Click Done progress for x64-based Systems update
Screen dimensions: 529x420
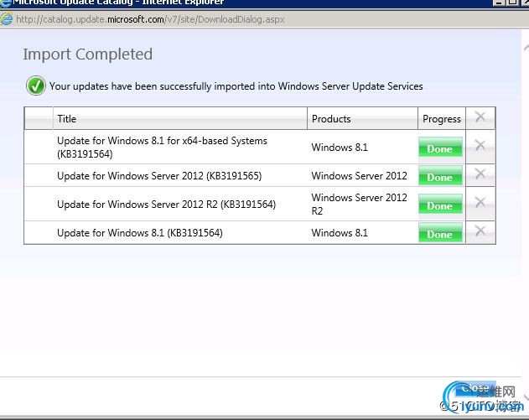click(440, 147)
